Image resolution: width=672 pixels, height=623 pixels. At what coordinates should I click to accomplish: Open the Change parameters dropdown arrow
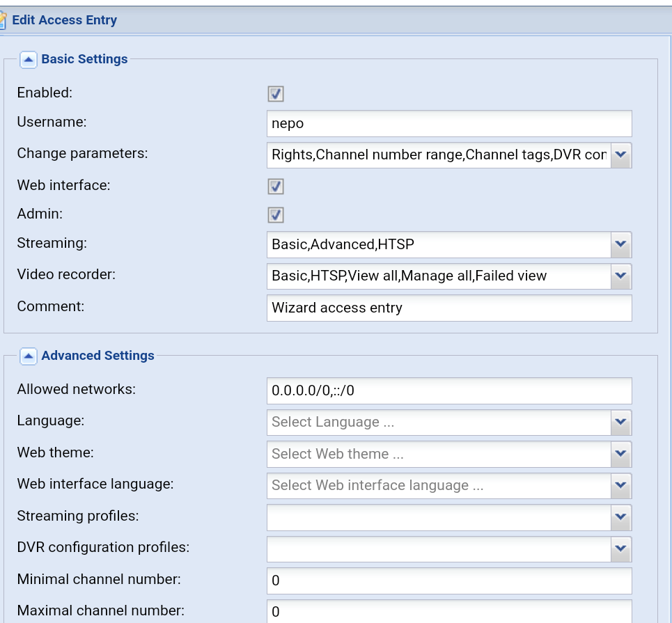[x=621, y=155]
